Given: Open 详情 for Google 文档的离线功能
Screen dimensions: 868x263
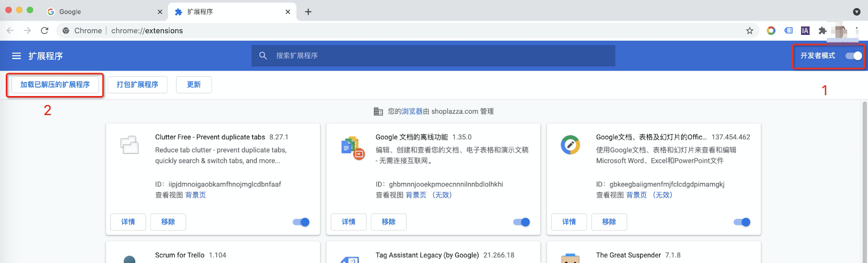Looking at the screenshot, I should coord(349,222).
